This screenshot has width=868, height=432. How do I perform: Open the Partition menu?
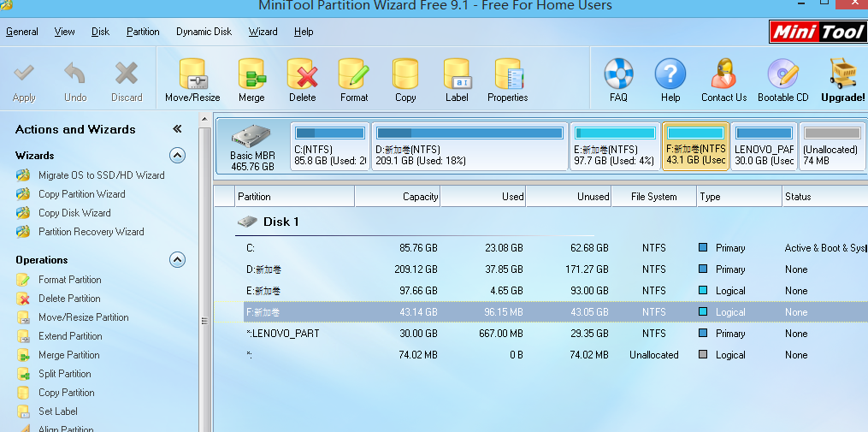coord(143,32)
